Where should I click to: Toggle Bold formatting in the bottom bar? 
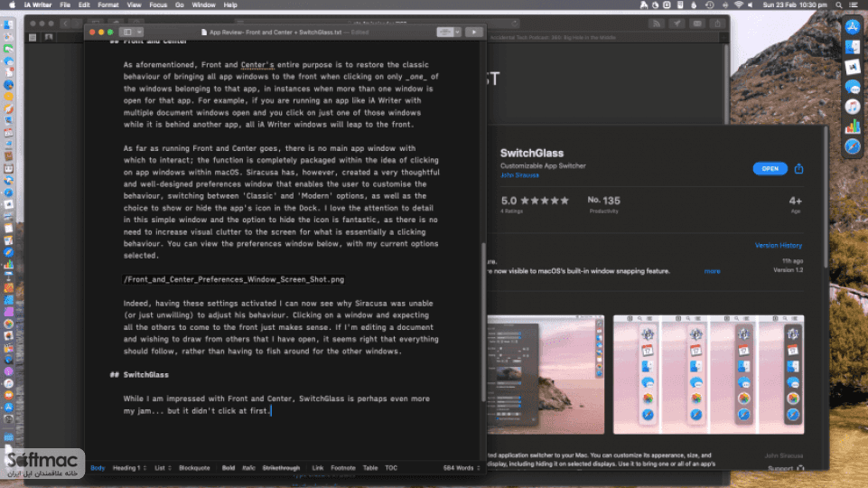229,468
